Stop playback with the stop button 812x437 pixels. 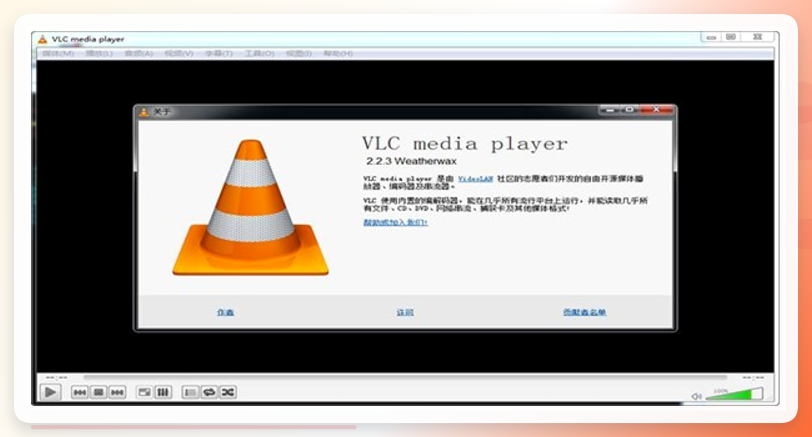pyautogui.click(x=98, y=392)
